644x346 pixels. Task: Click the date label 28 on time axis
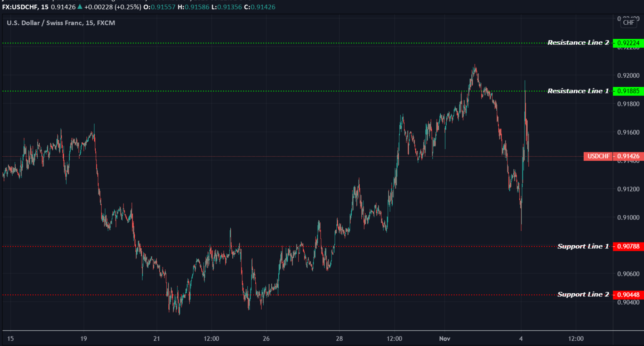coord(339,338)
